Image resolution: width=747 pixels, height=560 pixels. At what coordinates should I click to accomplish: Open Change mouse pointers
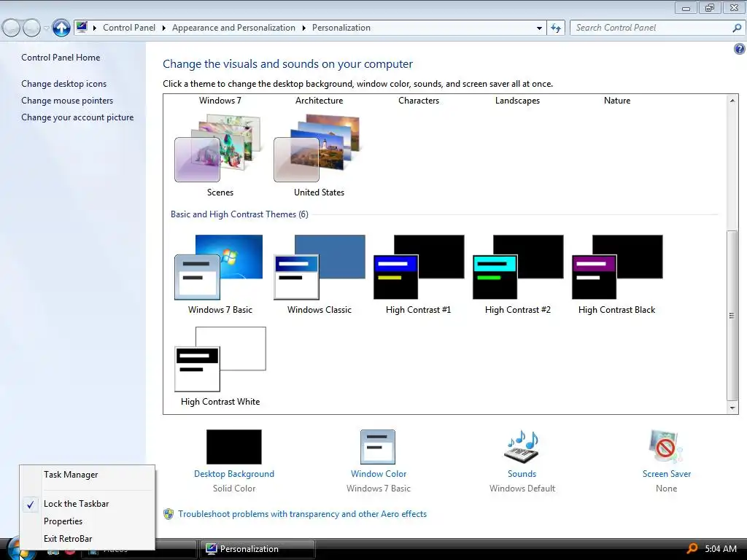[67, 101]
